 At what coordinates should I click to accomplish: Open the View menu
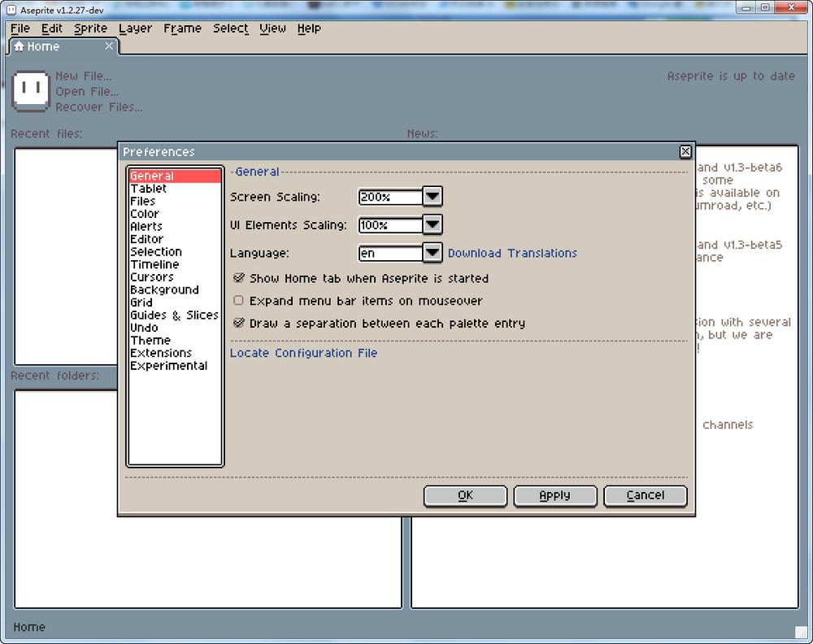pos(272,28)
